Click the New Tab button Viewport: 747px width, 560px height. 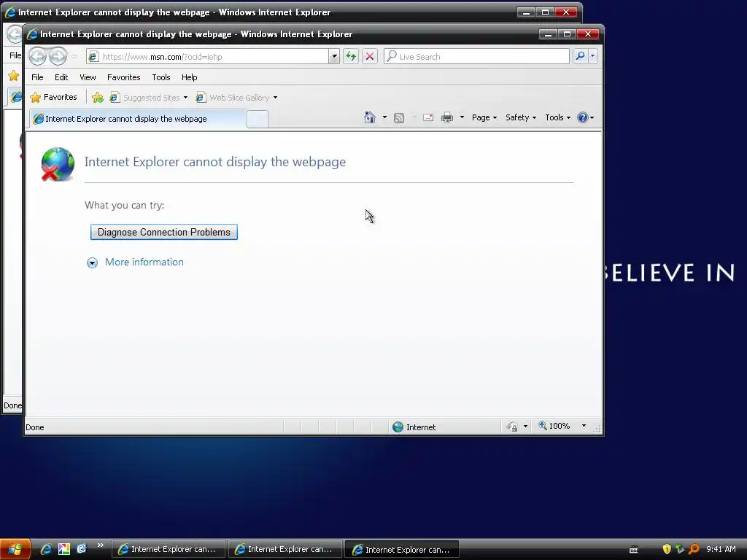click(258, 119)
